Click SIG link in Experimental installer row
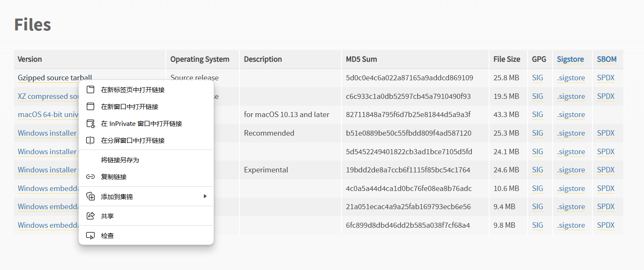This screenshot has height=270, width=644. point(537,170)
